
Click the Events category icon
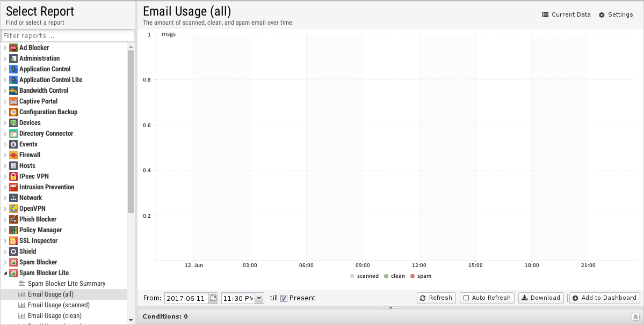(x=13, y=144)
